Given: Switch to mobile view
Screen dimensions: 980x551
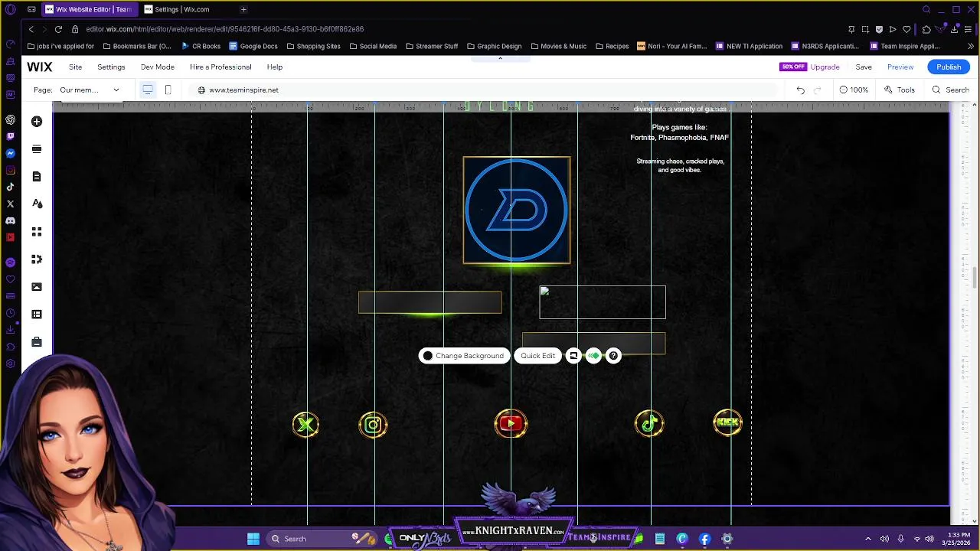Looking at the screenshot, I should (168, 90).
